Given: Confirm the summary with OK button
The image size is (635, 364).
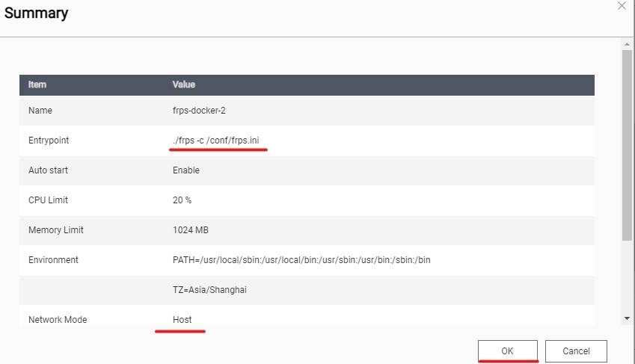Looking at the screenshot, I should [507, 351].
